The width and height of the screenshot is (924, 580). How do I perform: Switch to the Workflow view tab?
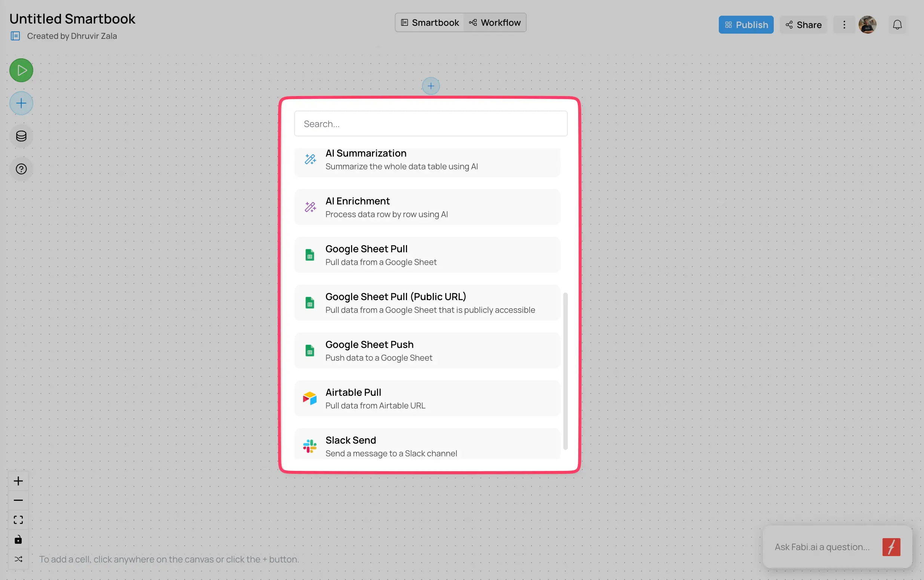tap(495, 23)
